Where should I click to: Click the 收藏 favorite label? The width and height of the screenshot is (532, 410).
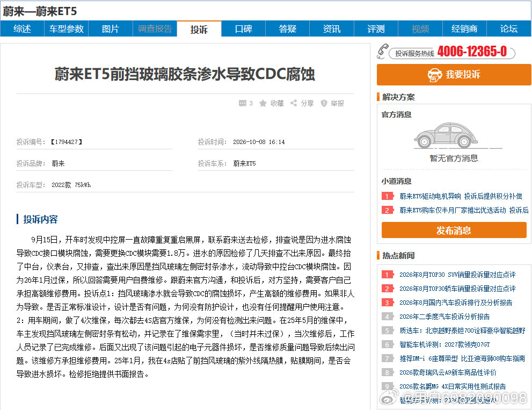tap(277, 103)
